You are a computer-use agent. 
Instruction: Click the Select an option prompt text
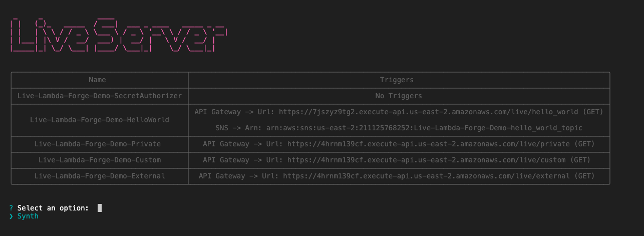pyautogui.click(x=53, y=207)
